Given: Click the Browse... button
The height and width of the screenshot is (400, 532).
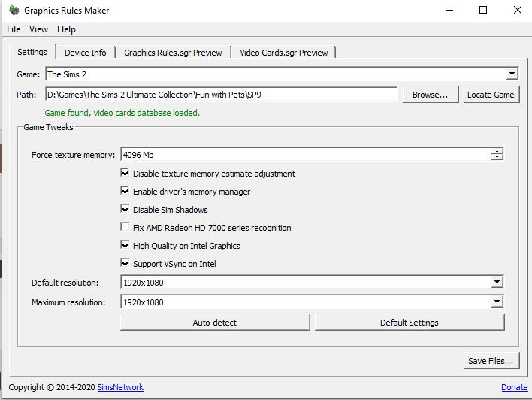Looking at the screenshot, I should [x=430, y=95].
